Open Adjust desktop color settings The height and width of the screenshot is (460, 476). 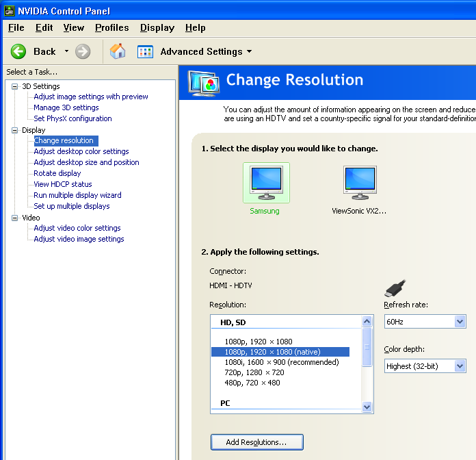81,151
